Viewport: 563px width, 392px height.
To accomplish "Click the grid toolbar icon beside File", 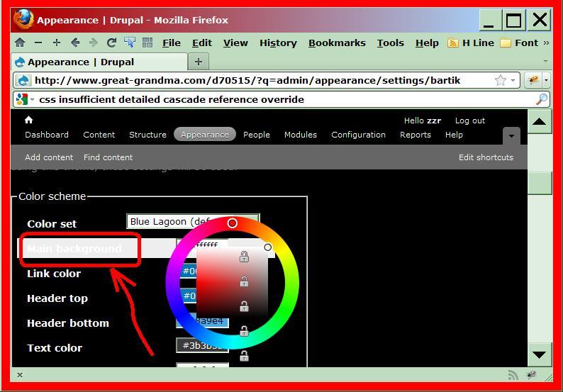I will 147,43.
